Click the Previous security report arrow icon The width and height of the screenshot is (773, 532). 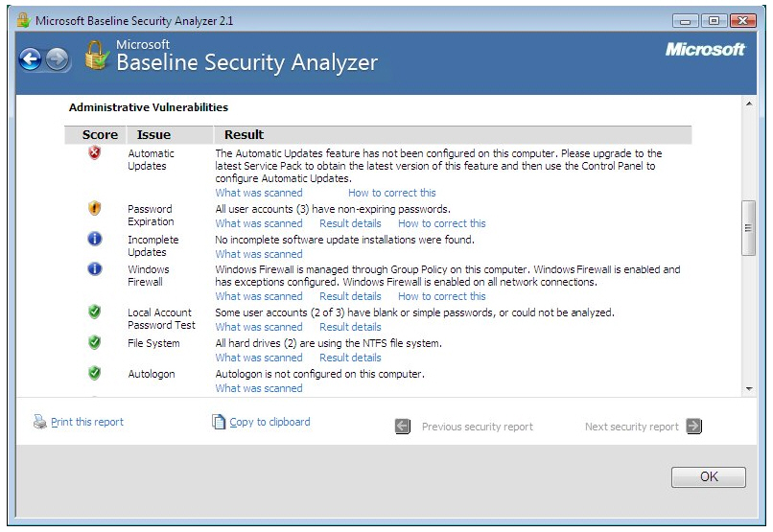[403, 427]
